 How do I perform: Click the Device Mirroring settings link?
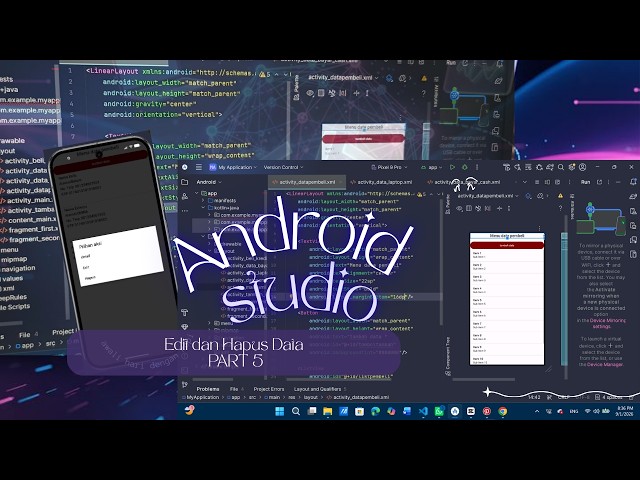pyautogui.click(x=604, y=324)
